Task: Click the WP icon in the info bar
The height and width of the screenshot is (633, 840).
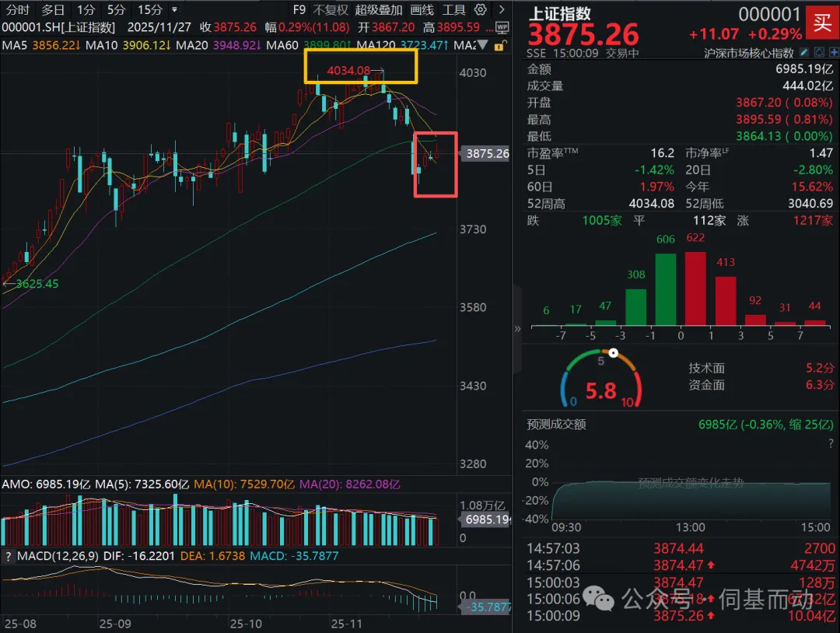Action: [502, 27]
